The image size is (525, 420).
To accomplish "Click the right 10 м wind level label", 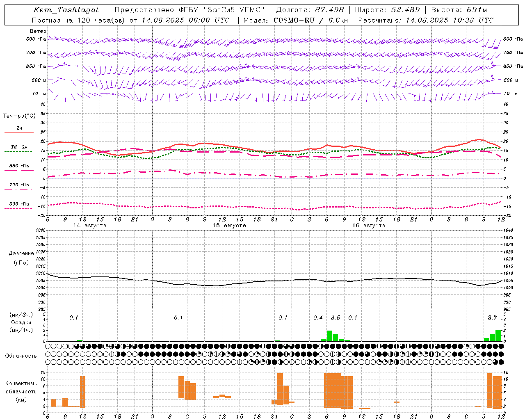I will point(510,94).
